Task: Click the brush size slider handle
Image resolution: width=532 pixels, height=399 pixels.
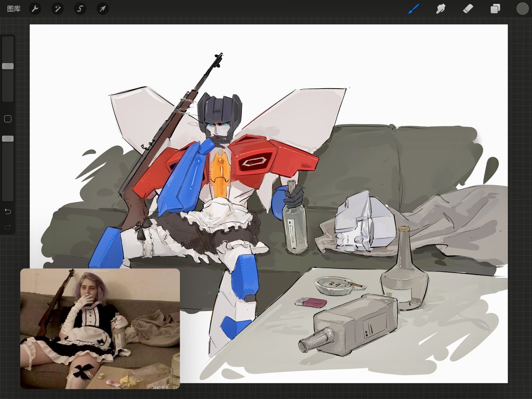Action: [x=8, y=66]
